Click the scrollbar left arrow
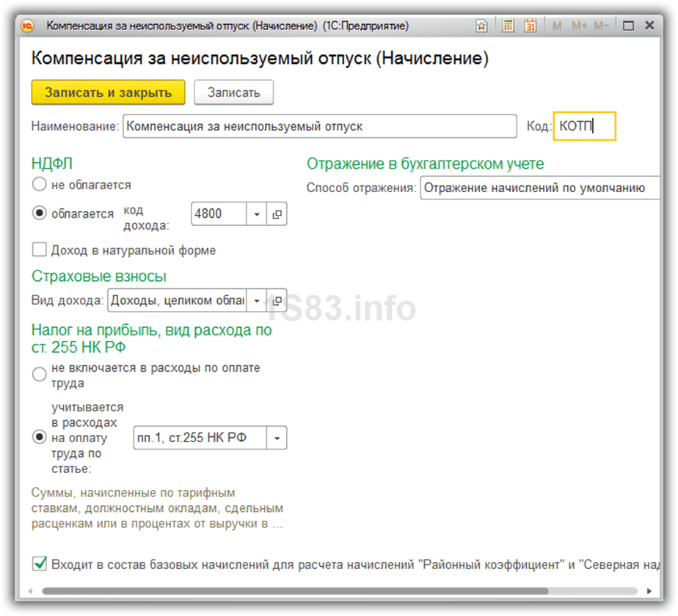The width and height of the screenshot is (678, 616). [x=30, y=591]
